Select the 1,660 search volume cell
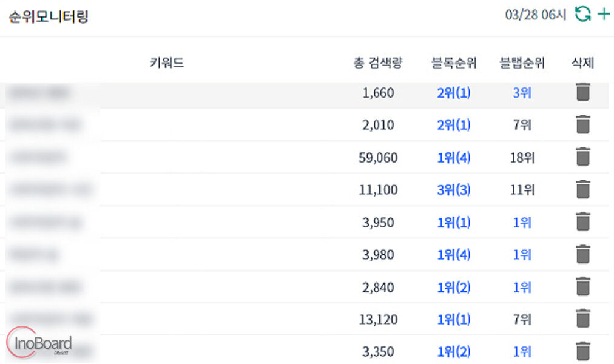 pyautogui.click(x=378, y=93)
